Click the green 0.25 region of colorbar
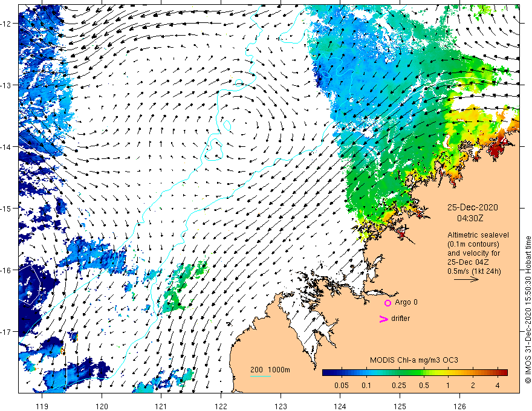The image size is (532, 411). [x=399, y=372]
